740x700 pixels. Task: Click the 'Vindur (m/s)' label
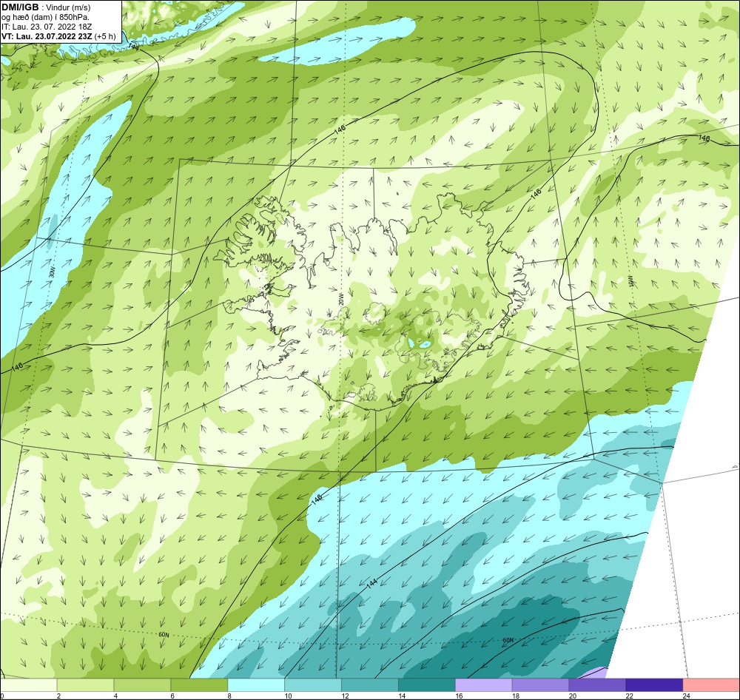point(70,7)
